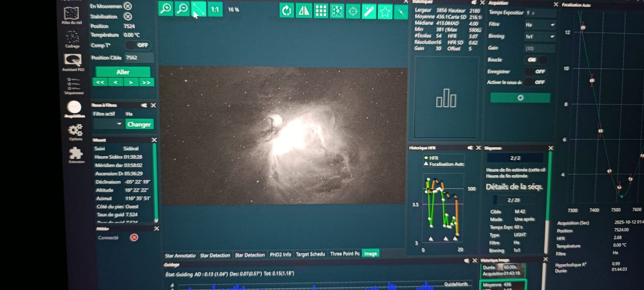Click the 2/2 sequence progress bar
The height and width of the screenshot is (290, 644).
coord(515,158)
